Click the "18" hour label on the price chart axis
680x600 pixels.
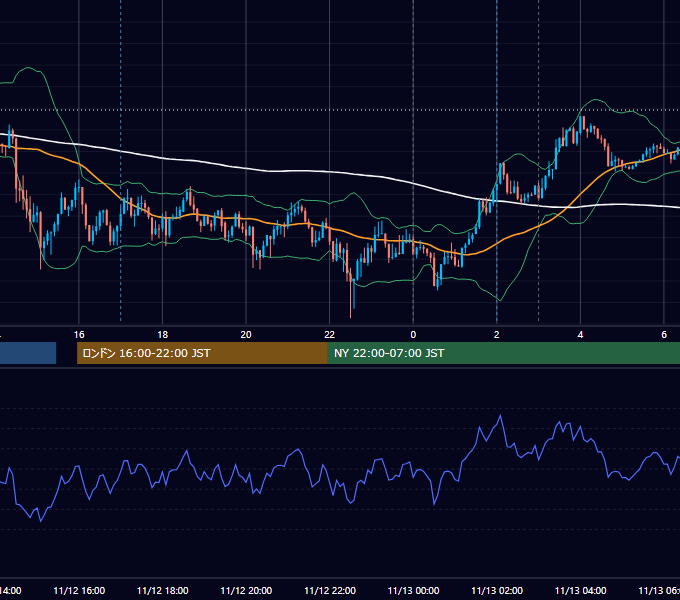[x=163, y=335]
